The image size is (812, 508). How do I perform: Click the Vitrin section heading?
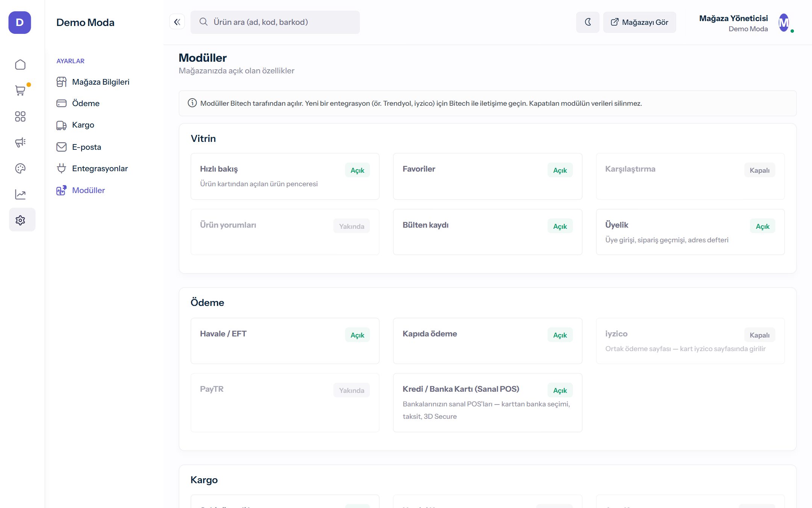click(203, 138)
